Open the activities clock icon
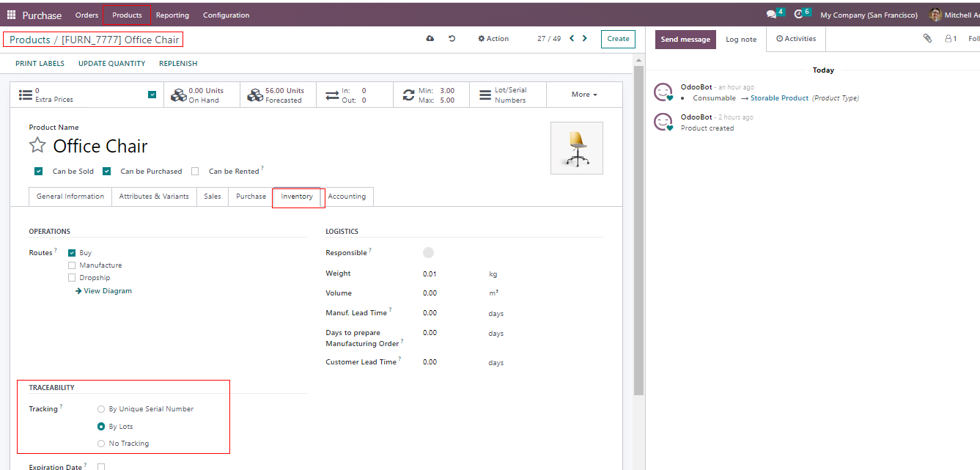 coord(799,15)
